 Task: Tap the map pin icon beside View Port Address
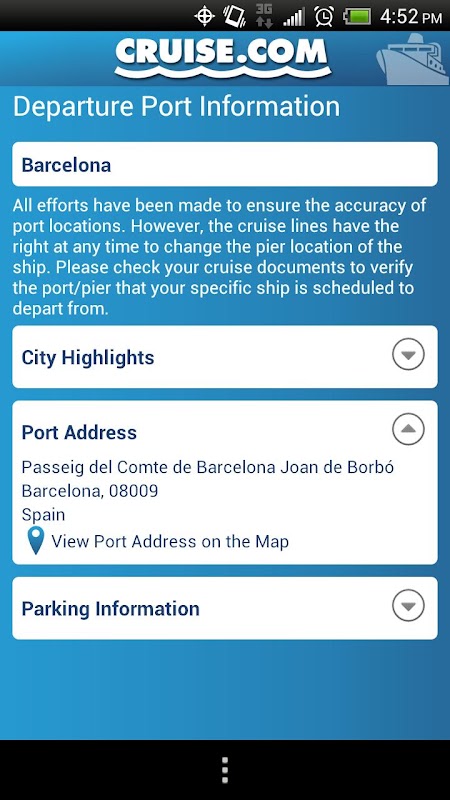point(36,541)
